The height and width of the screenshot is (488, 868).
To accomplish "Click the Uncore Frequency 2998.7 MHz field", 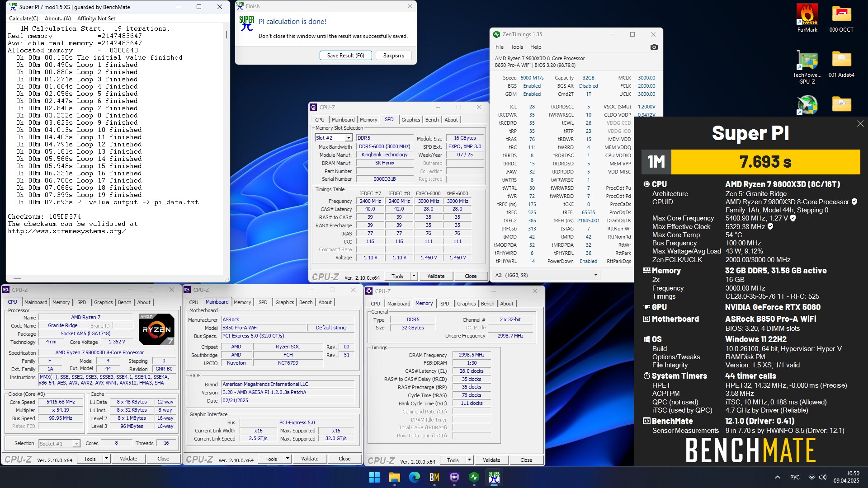I will [x=510, y=336].
